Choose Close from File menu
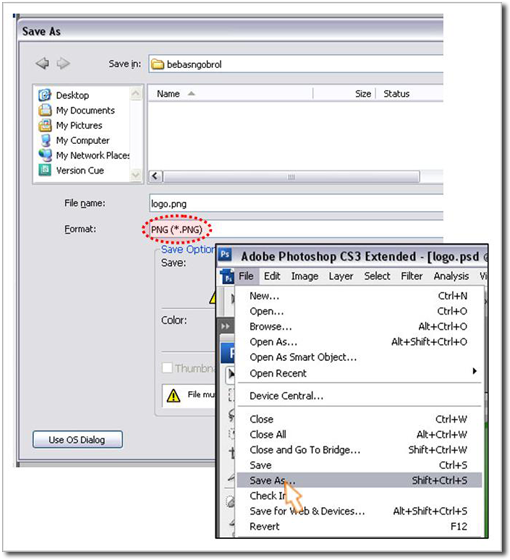This screenshot has width=510, height=560. [x=359, y=419]
